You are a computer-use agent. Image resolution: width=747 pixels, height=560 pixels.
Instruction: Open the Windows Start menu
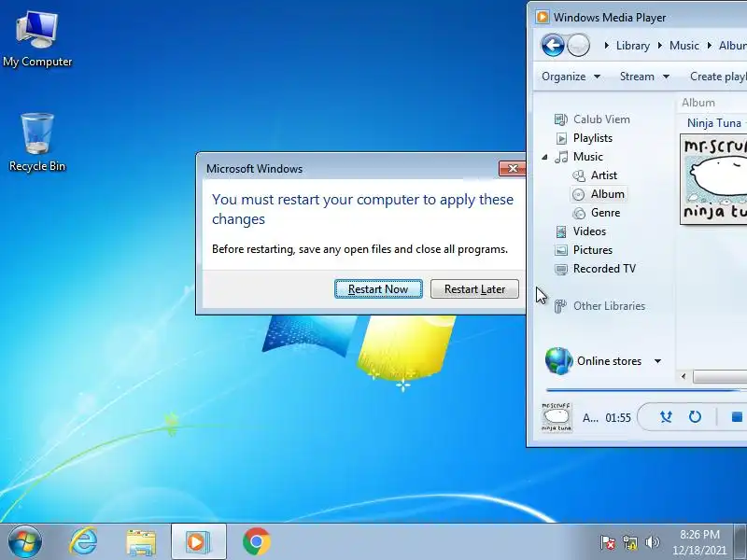(x=24, y=541)
